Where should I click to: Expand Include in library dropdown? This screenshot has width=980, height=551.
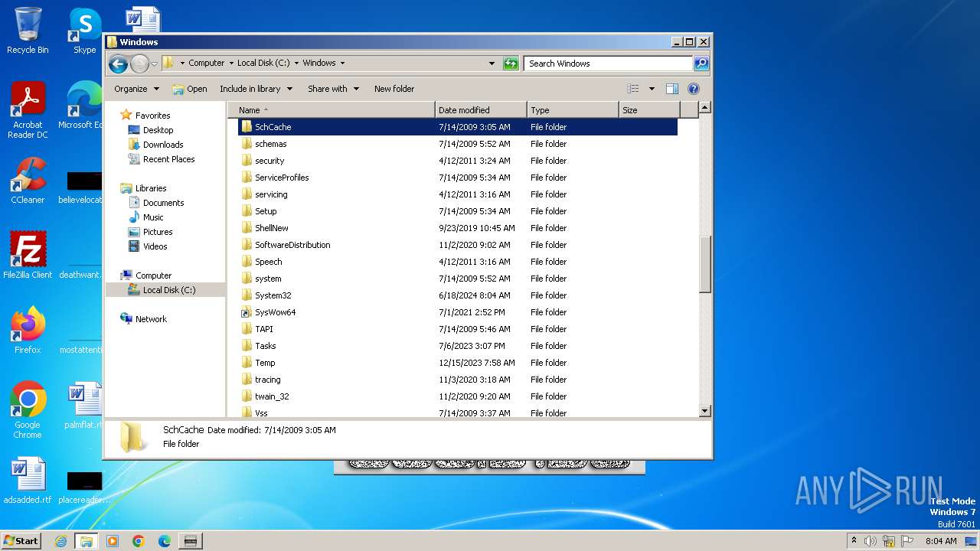tap(256, 89)
